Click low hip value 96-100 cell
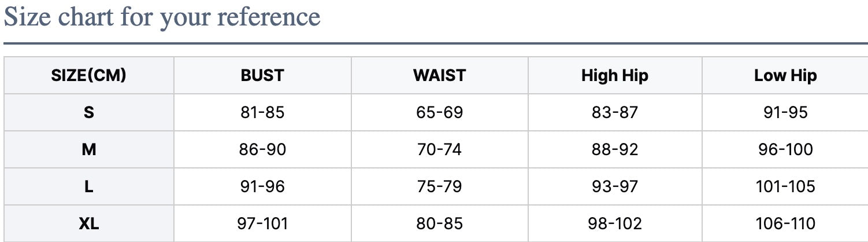Viewport: 868px width, 242px height. pyautogui.click(x=785, y=149)
